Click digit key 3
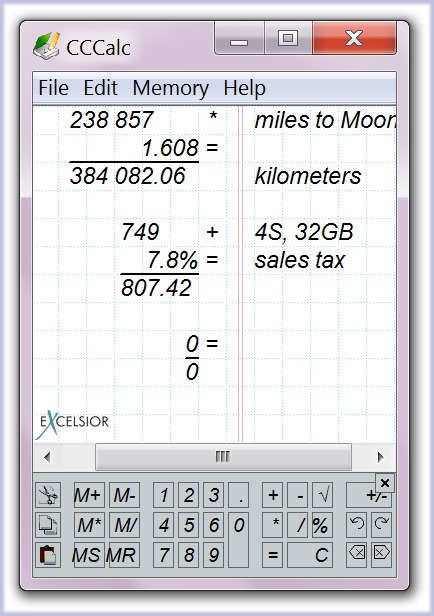 tap(214, 495)
